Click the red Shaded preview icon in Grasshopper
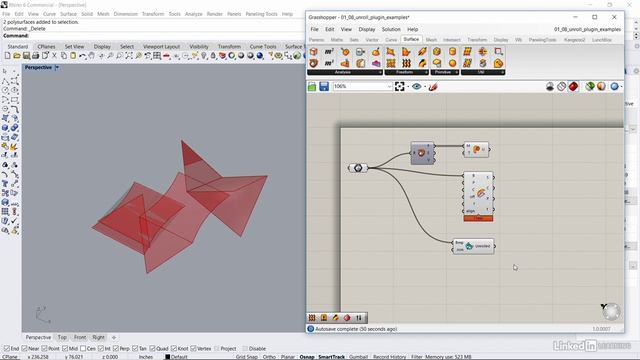Image resolution: width=640 pixels, height=360 pixels. pyautogui.click(x=573, y=86)
